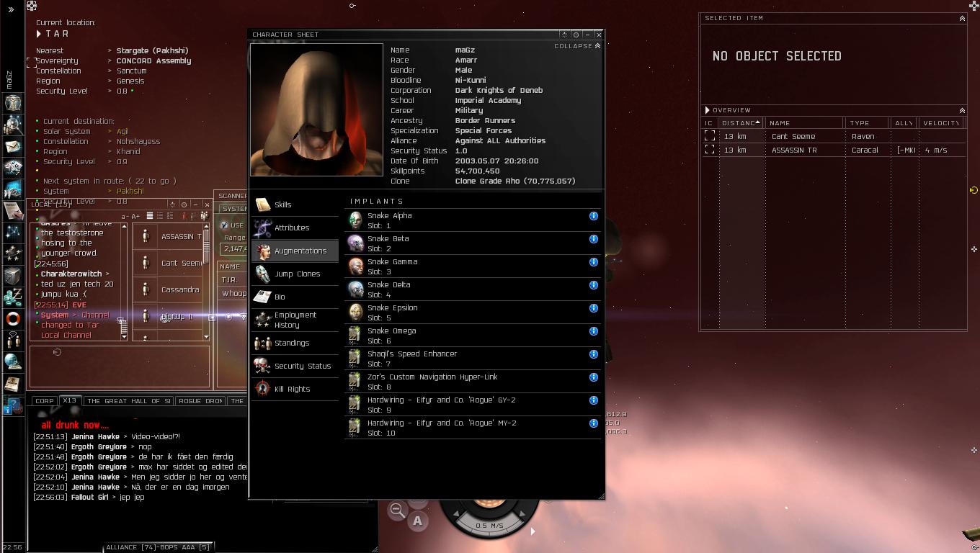Decrease chat font size with a- button
Screen dimensions: 980x553
pos(125,216)
